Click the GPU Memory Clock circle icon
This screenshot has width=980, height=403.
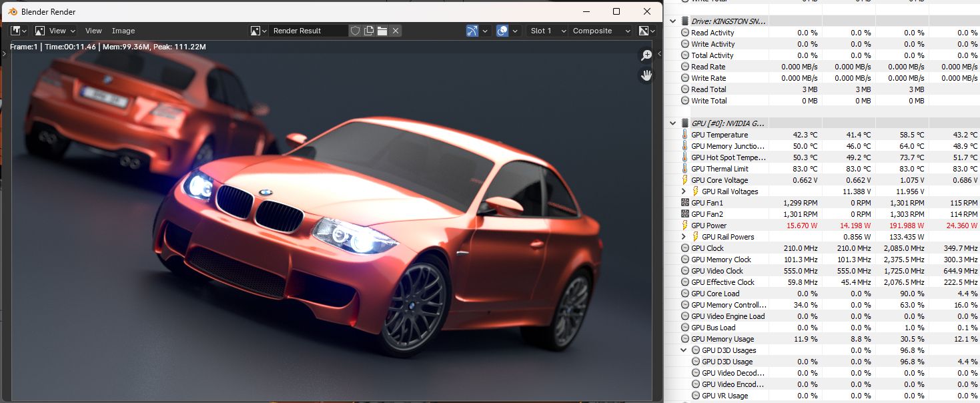coord(685,260)
